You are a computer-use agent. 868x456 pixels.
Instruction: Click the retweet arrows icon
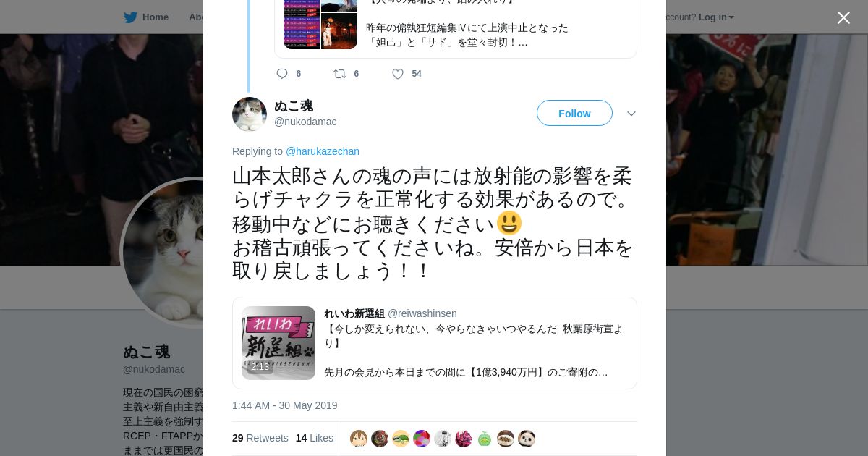pyautogui.click(x=339, y=74)
